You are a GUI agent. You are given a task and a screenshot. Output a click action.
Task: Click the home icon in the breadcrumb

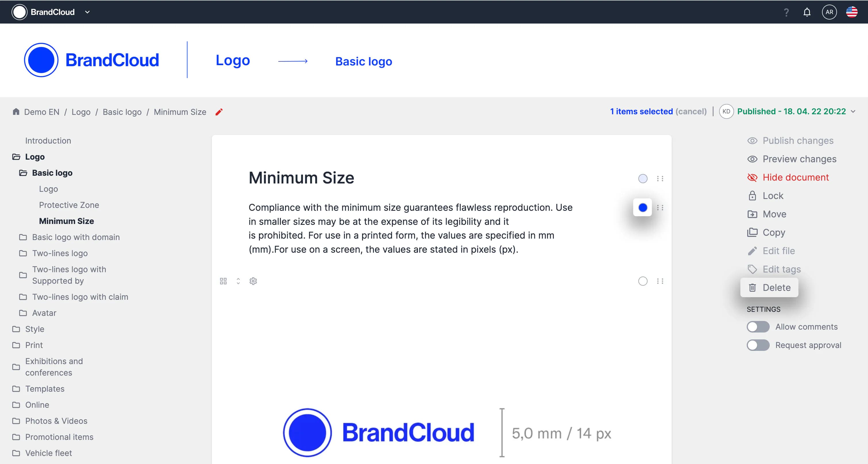(x=16, y=111)
